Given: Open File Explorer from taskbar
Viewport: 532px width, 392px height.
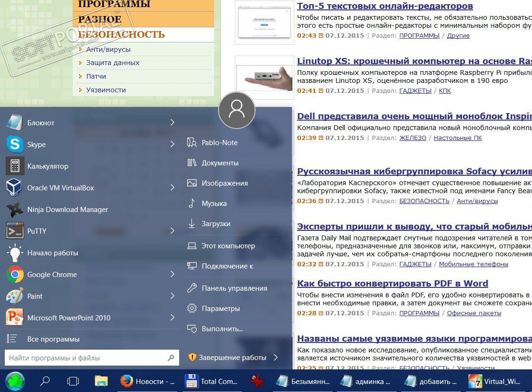Looking at the screenshot, I should [x=101, y=381].
